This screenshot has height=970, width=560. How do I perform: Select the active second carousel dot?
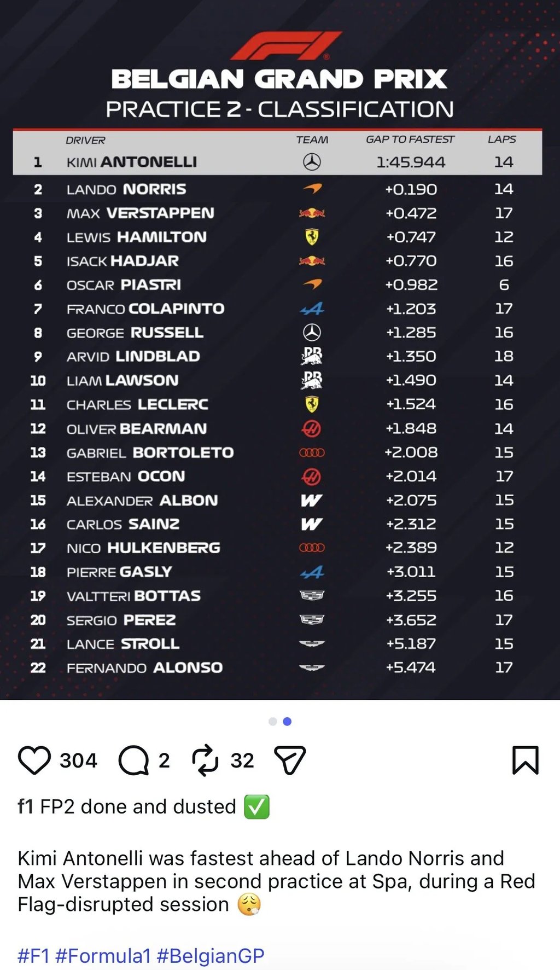click(287, 722)
